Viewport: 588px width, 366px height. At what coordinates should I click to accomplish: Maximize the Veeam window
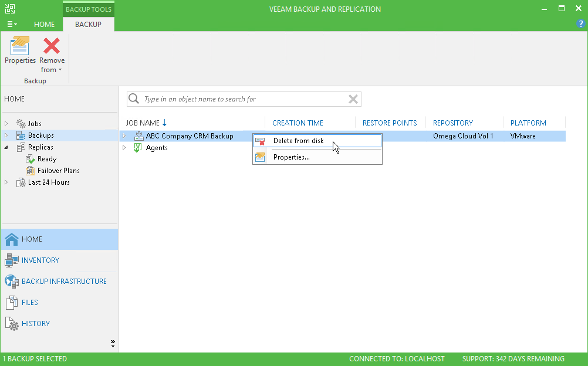pos(562,9)
